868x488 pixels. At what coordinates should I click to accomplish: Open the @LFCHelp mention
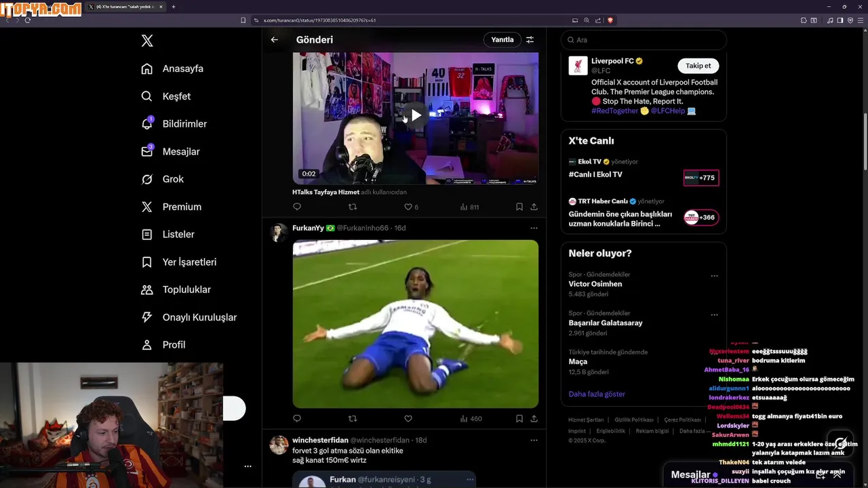click(x=668, y=110)
